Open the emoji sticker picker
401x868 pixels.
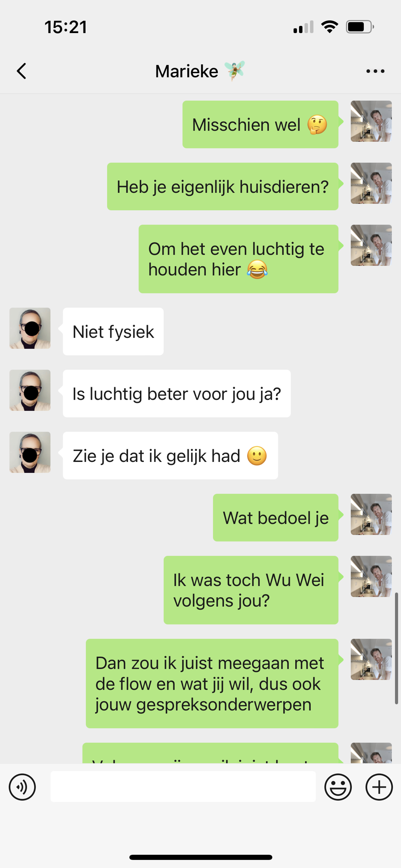[338, 787]
